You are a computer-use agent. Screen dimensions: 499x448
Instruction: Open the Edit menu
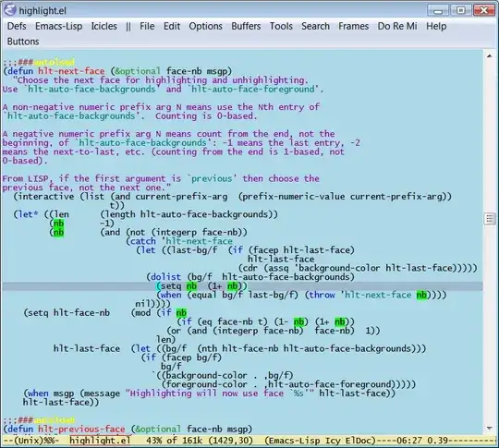click(172, 26)
